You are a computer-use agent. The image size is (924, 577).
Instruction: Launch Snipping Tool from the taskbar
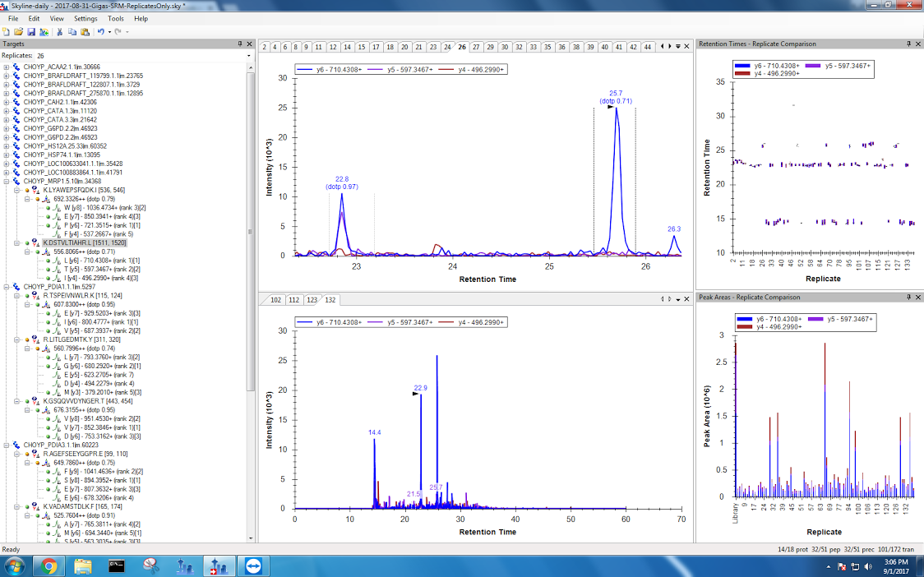152,565
